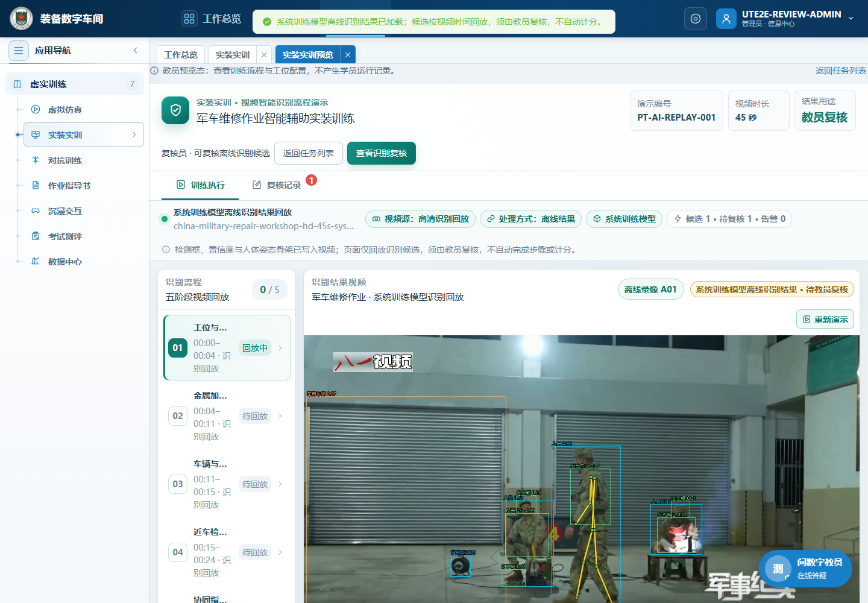
Task: Close the 实装实训预览 page tab
Action: coord(348,55)
